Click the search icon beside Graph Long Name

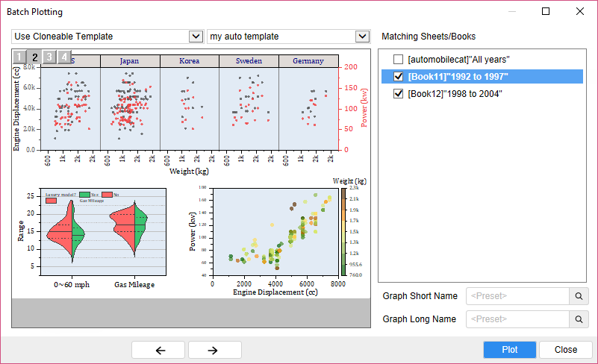(x=579, y=319)
